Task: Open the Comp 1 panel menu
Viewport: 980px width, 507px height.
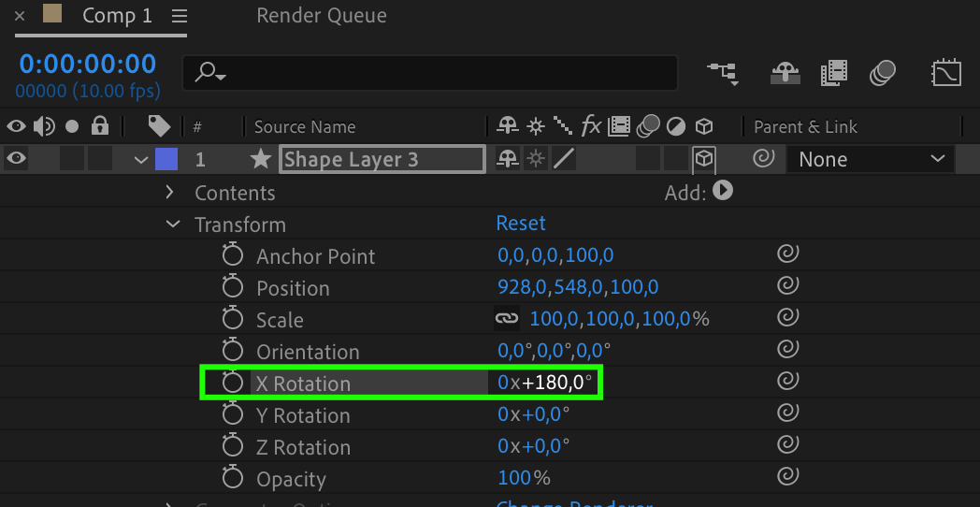Action: tap(180, 16)
